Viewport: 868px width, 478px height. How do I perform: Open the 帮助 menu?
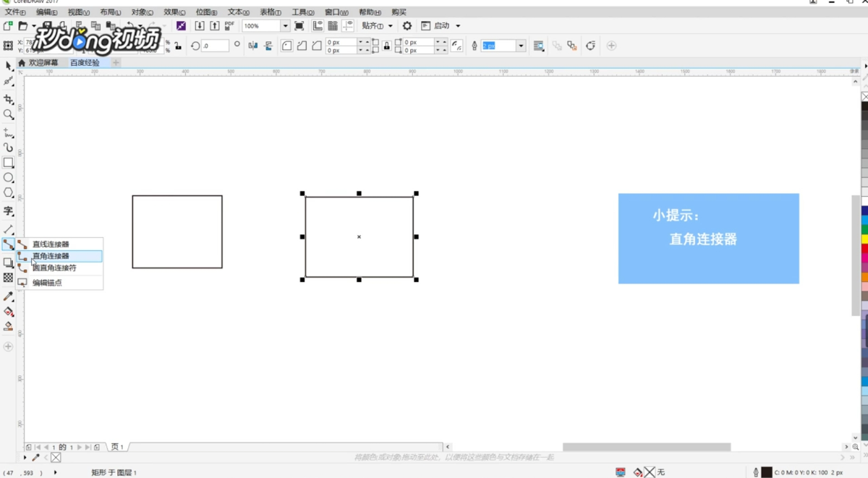(x=370, y=12)
